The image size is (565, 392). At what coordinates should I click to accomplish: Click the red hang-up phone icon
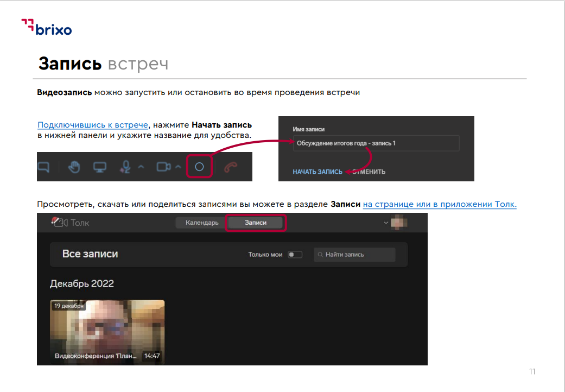pyautogui.click(x=231, y=167)
